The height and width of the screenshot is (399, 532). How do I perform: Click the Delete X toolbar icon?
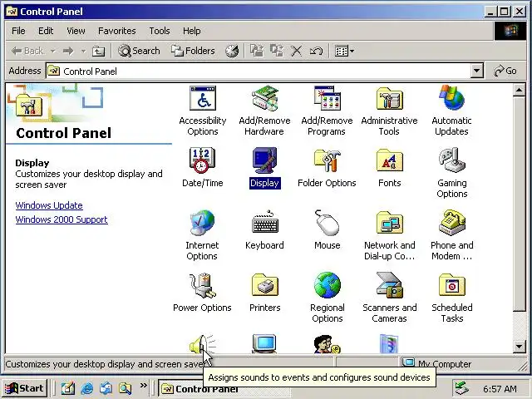coord(296,51)
